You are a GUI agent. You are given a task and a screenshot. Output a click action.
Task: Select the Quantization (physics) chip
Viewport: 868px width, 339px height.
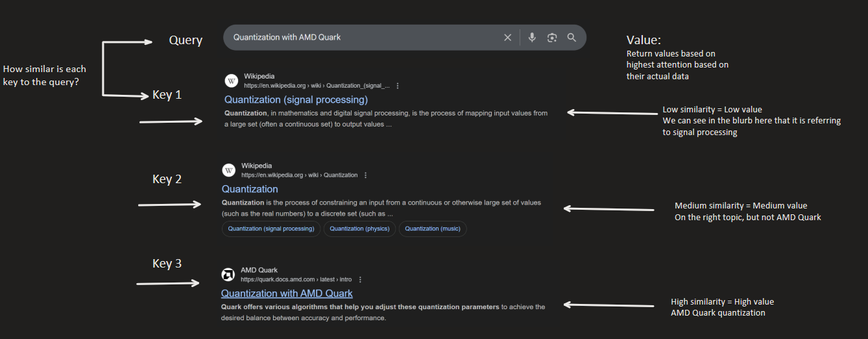click(x=359, y=229)
